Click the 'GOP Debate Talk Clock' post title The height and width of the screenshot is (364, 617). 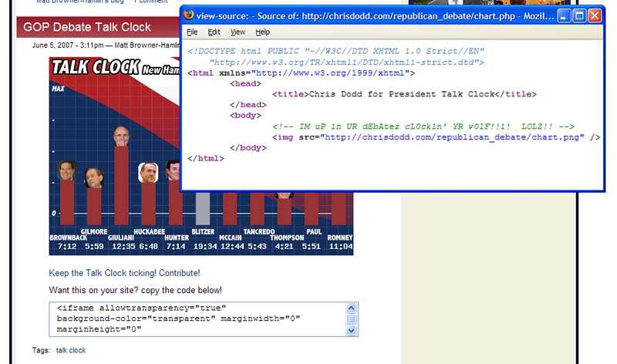pyautogui.click(x=87, y=27)
